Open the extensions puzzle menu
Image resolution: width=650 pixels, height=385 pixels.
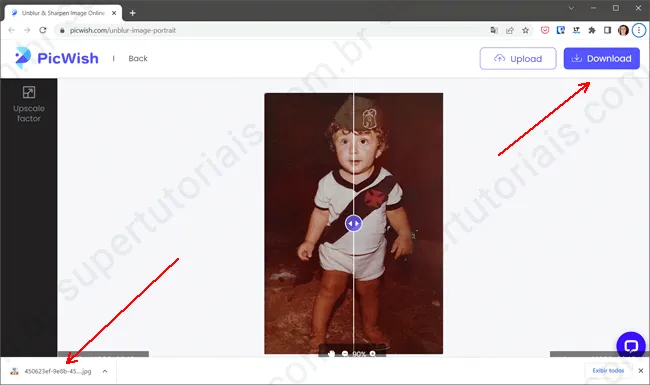592,30
